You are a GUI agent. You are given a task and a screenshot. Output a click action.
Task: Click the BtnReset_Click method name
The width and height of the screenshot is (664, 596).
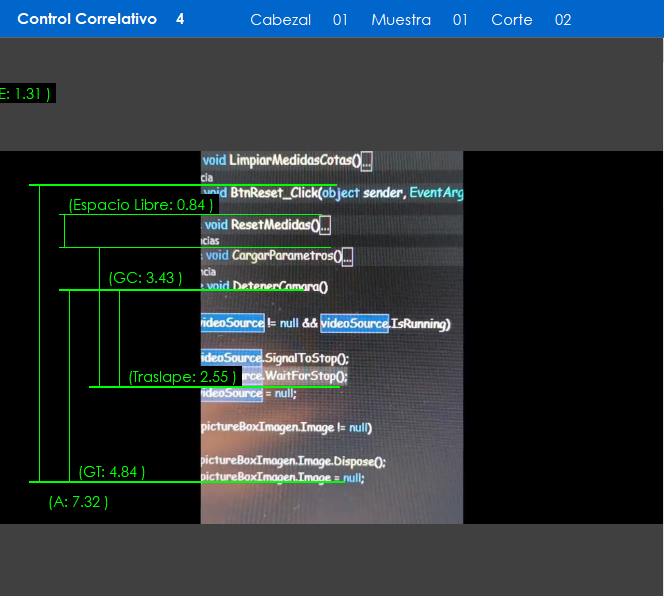(x=274, y=193)
